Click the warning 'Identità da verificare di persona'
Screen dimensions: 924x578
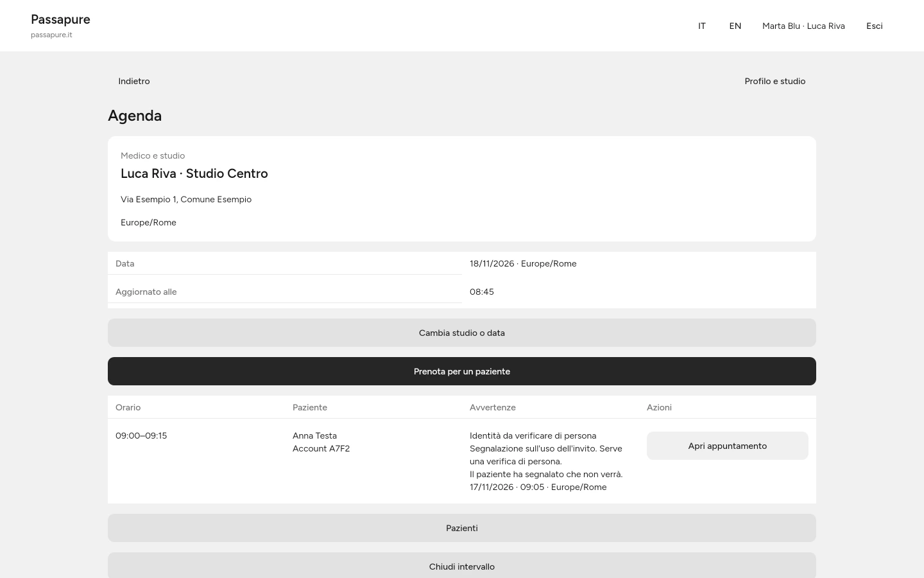click(533, 435)
